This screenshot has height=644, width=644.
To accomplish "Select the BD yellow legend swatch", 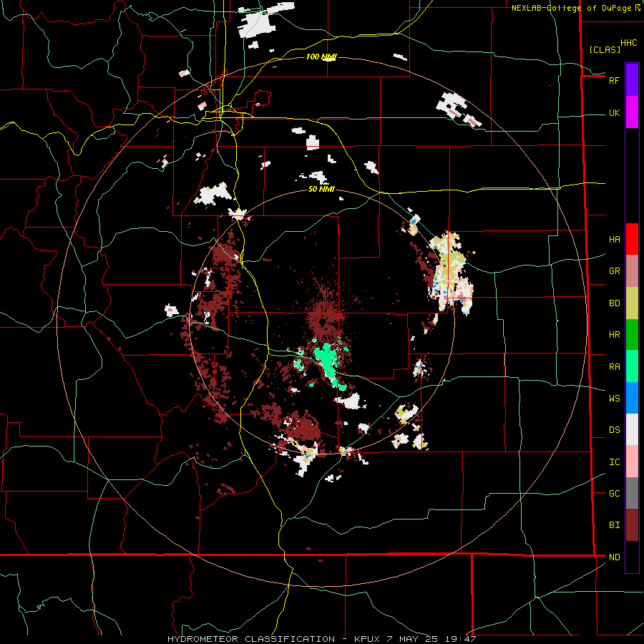I will click(x=632, y=303).
